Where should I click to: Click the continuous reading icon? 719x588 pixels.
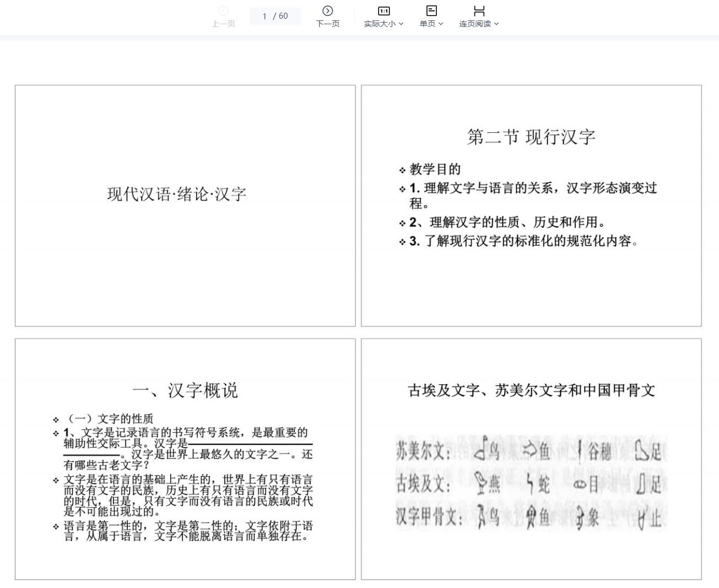point(479,10)
